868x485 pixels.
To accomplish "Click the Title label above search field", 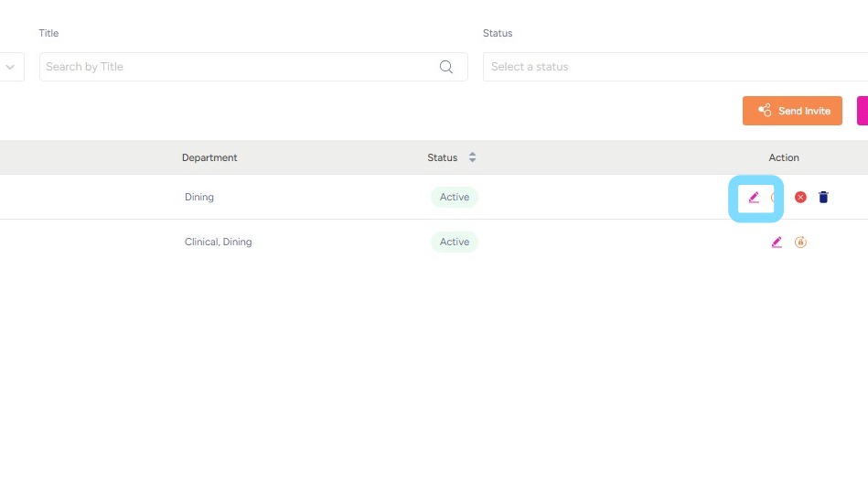I will 48,33.
